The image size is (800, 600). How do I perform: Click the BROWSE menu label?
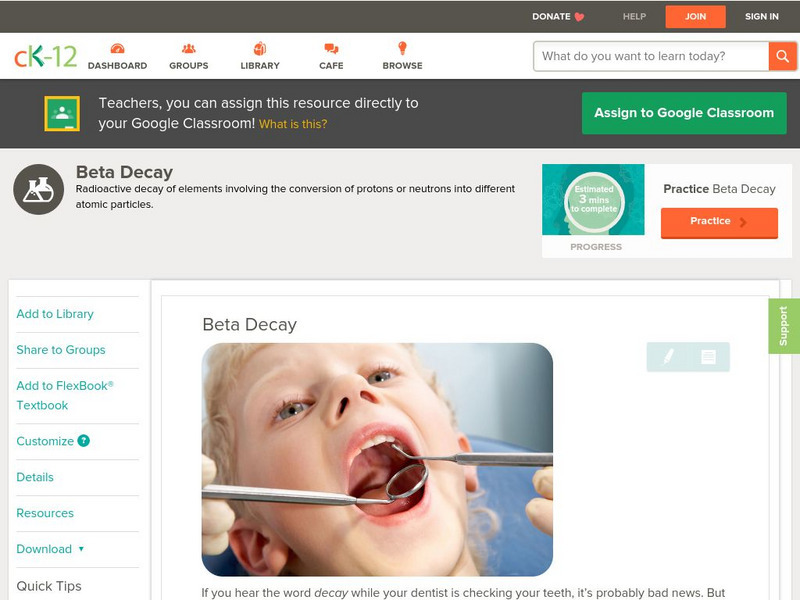pyautogui.click(x=403, y=66)
